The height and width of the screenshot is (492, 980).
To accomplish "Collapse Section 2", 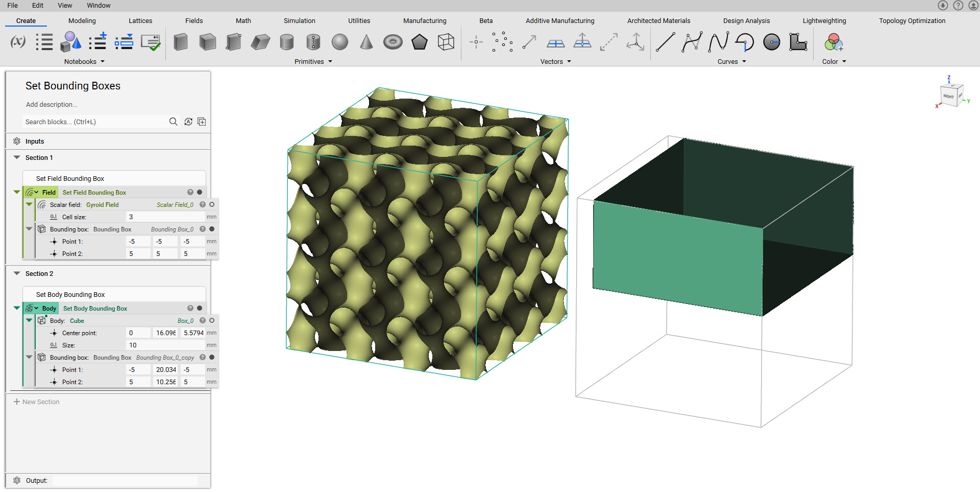I will (x=17, y=273).
